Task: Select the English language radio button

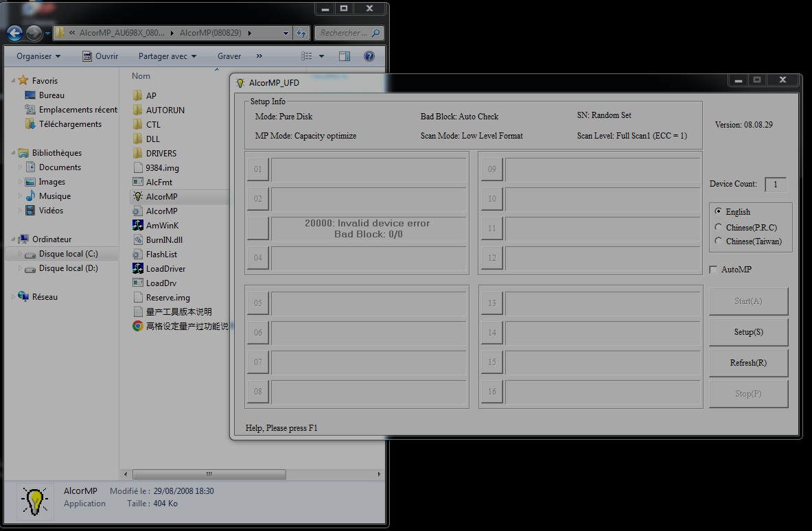Action: point(718,211)
